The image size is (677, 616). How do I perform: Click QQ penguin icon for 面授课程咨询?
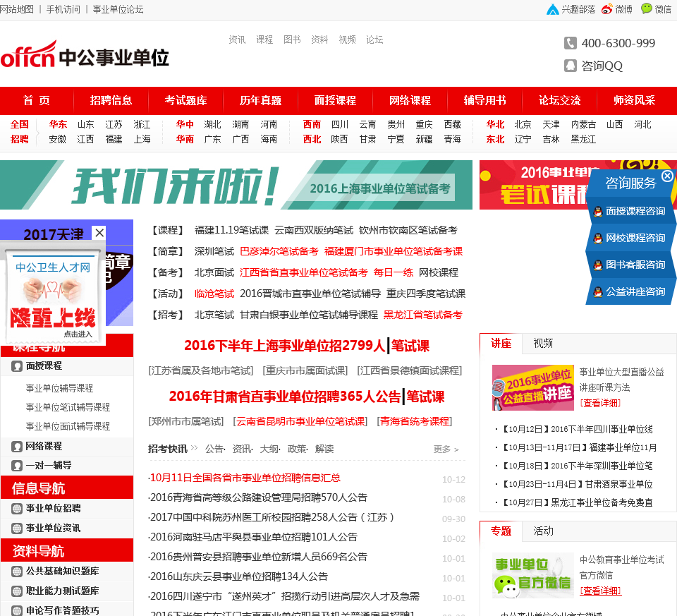[598, 212]
